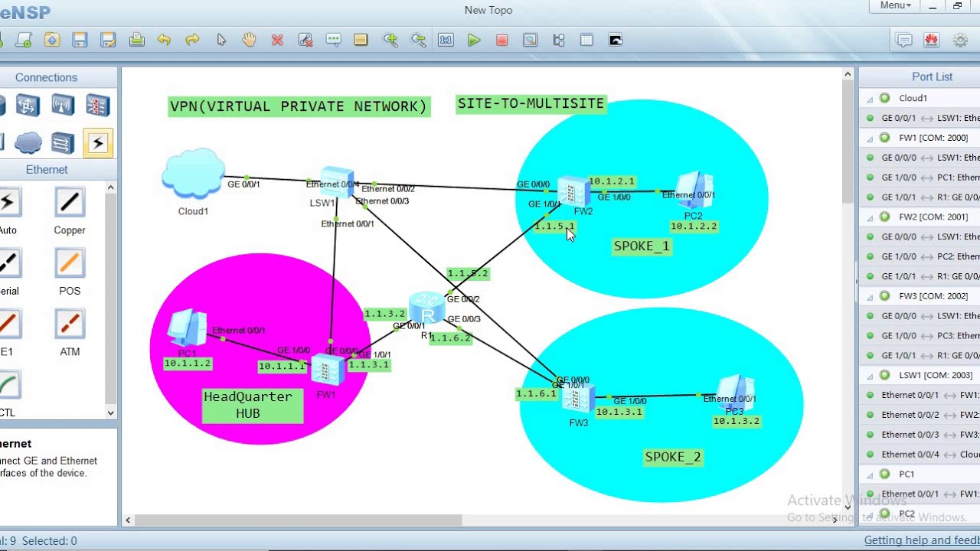Click the open topology folder icon
980x551 pixels.
[52, 40]
